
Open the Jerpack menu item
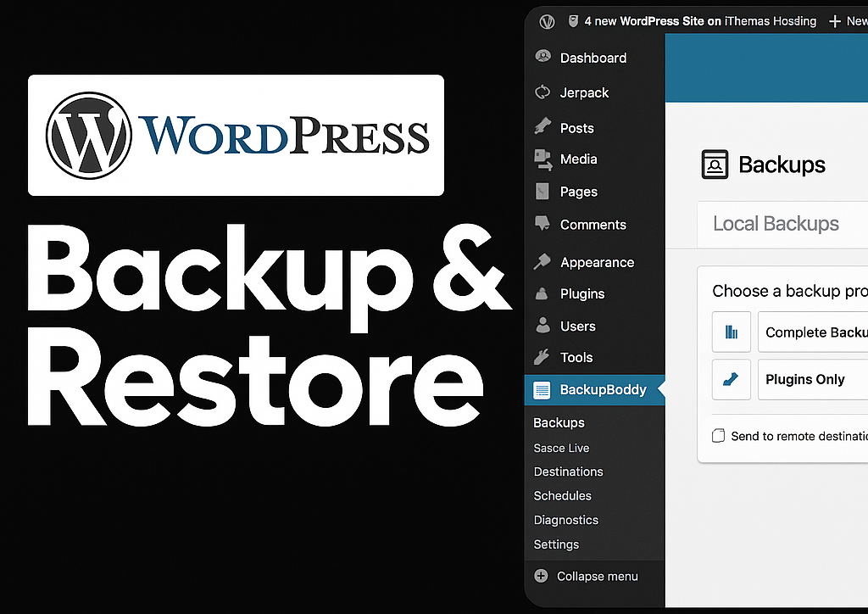tap(584, 93)
